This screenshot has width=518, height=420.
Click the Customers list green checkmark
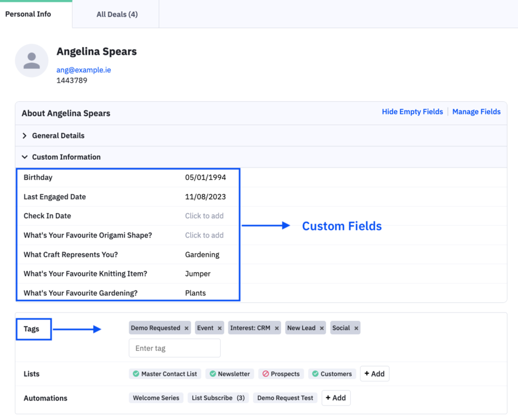pyautogui.click(x=315, y=374)
